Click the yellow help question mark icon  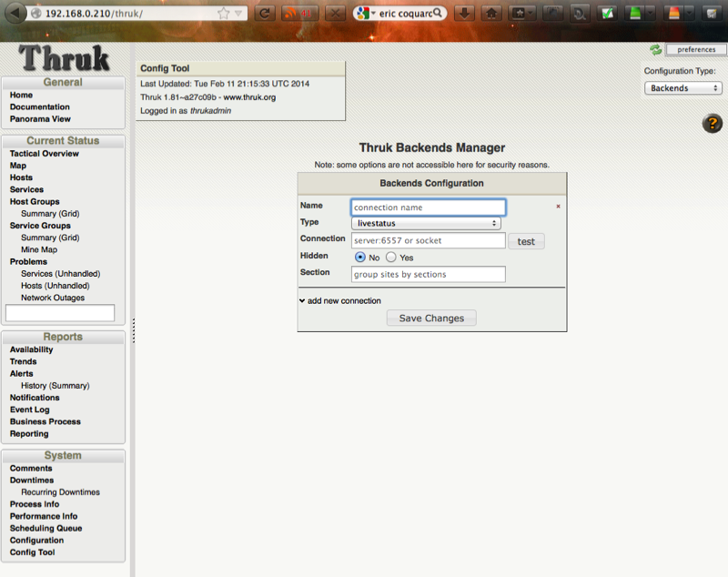712,124
